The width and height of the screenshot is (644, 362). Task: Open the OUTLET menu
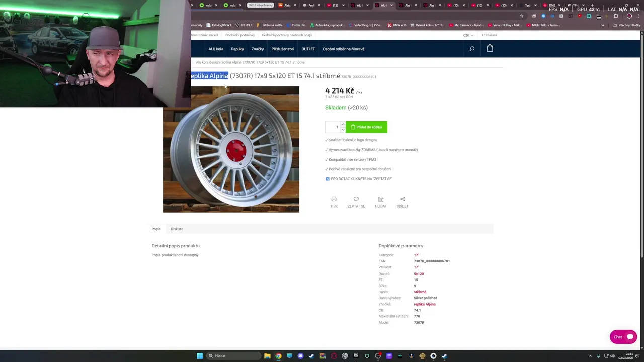(308, 49)
